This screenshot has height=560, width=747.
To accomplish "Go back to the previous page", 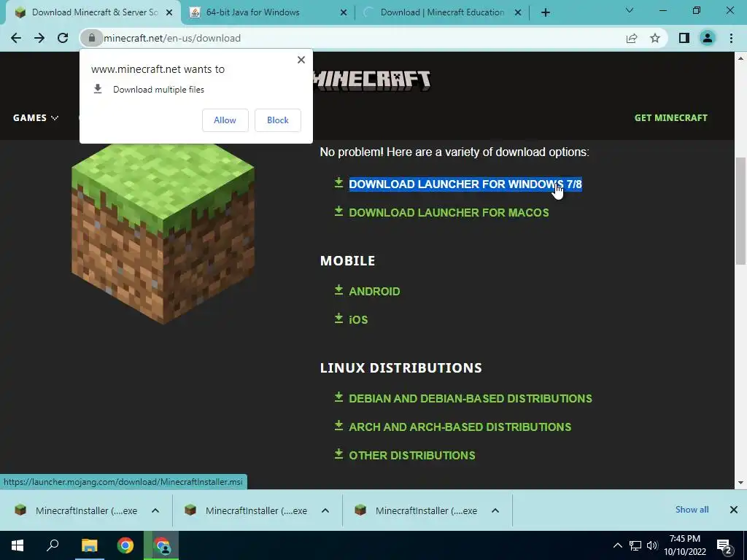I will pyautogui.click(x=16, y=38).
